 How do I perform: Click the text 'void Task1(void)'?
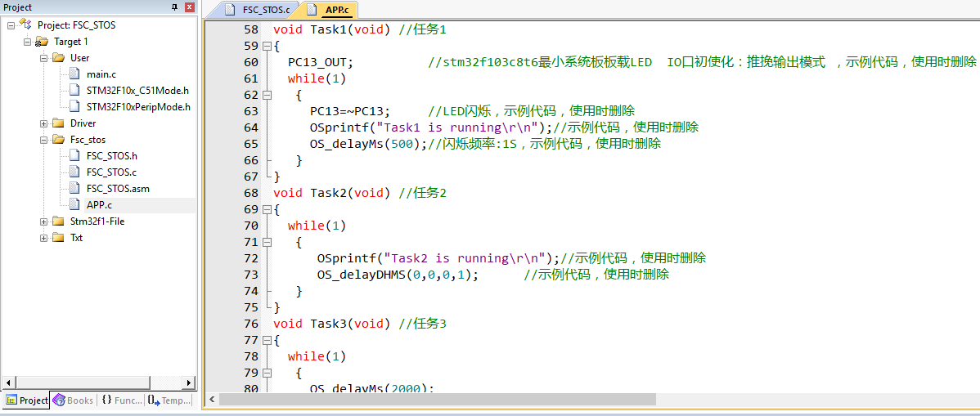[332, 29]
